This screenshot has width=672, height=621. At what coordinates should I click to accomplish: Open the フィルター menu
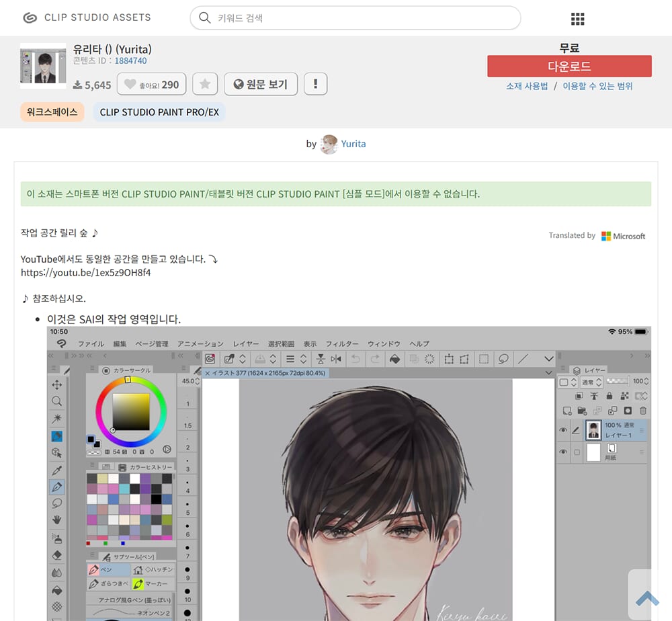(x=342, y=343)
